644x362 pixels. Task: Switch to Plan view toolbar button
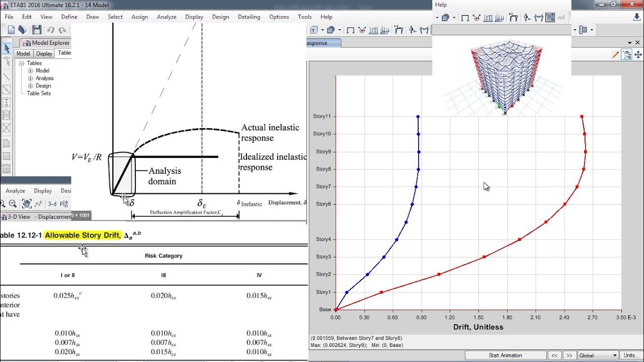point(64,204)
